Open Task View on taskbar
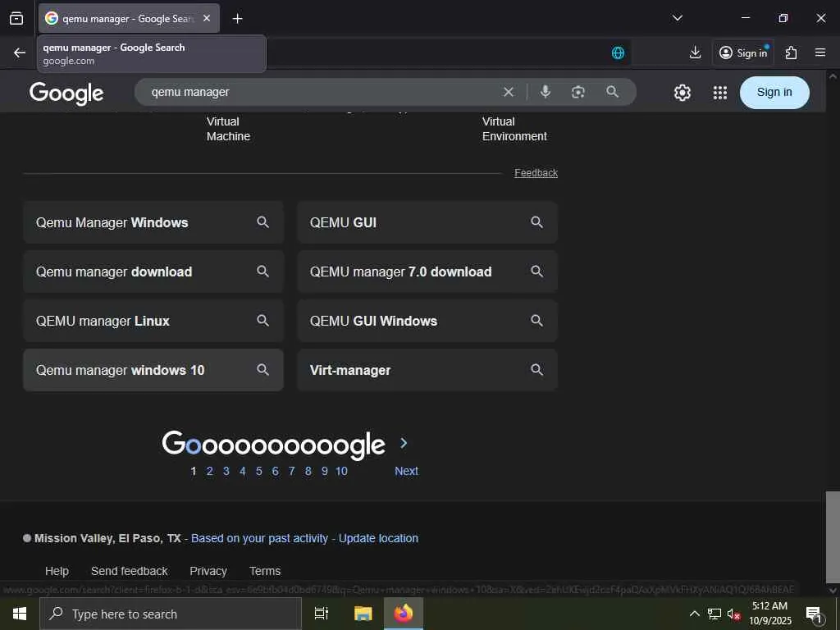The width and height of the screenshot is (840, 630). pyautogui.click(x=322, y=614)
